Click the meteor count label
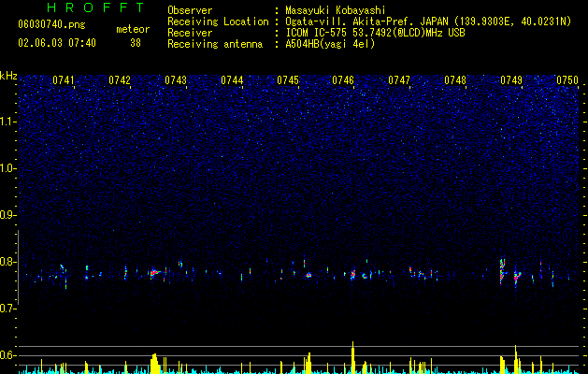Screen dimensions: 588x374 133,29
